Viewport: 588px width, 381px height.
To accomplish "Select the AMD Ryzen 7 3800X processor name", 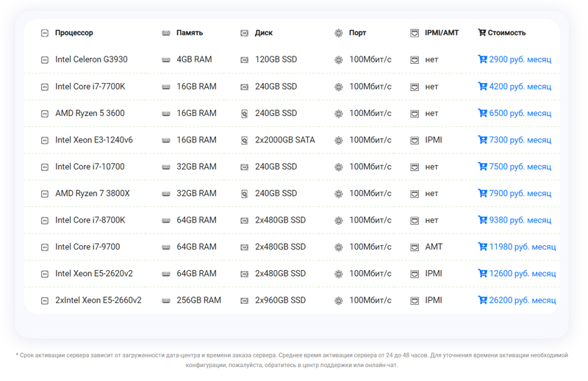I will tap(93, 193).
